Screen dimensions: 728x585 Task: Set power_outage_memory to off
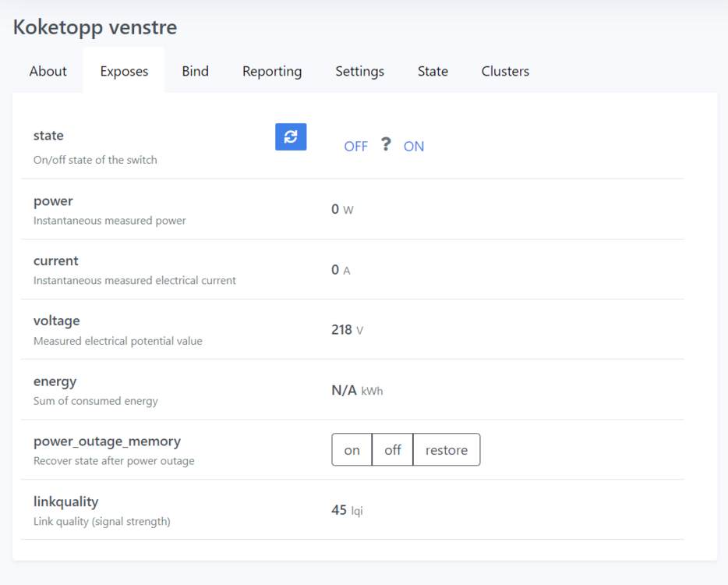[393, 450]
